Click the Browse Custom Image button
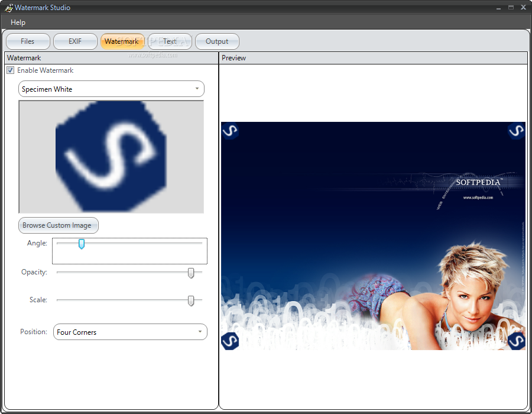This screenshot has height=414, width=532. pyautogui.click(x=59, y=225)
